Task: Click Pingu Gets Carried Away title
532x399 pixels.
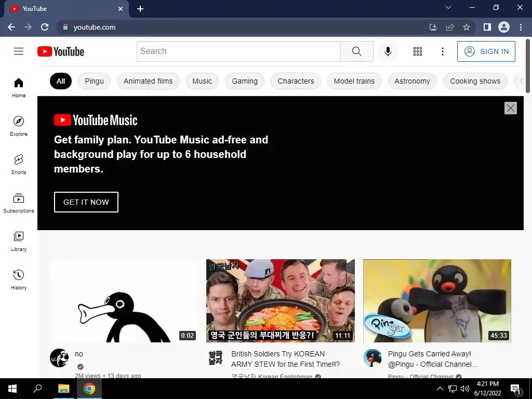Action: [433, 359]
